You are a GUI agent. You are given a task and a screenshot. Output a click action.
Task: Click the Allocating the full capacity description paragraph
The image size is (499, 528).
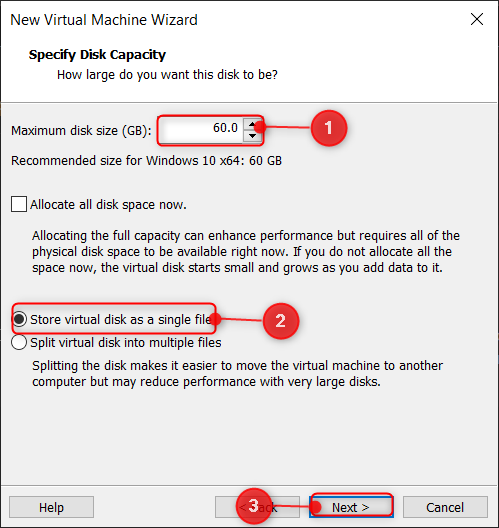coord(245,252)
